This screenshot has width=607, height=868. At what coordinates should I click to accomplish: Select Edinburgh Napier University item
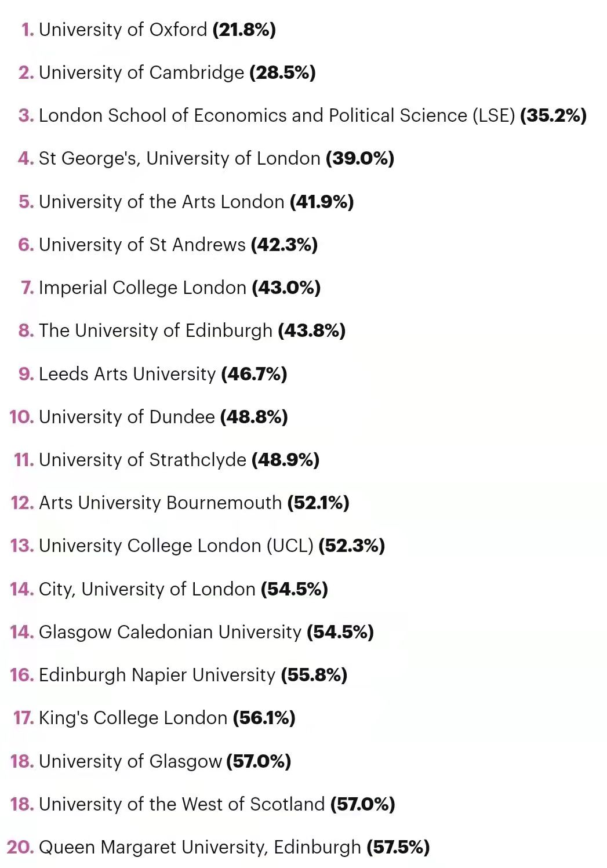(x=179, y=675)
